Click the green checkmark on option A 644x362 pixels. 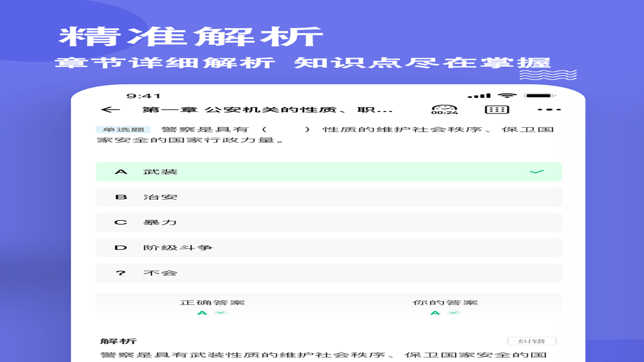coord(537,172)
